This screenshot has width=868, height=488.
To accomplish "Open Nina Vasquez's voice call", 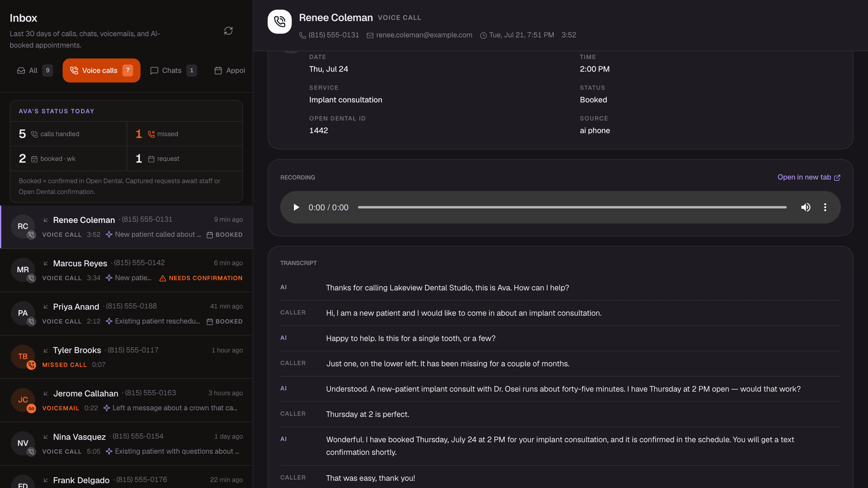I will click(126, 444).
